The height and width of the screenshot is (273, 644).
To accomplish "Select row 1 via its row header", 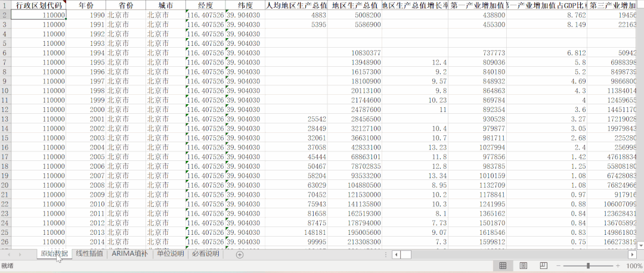I will (x=5, y=5).
